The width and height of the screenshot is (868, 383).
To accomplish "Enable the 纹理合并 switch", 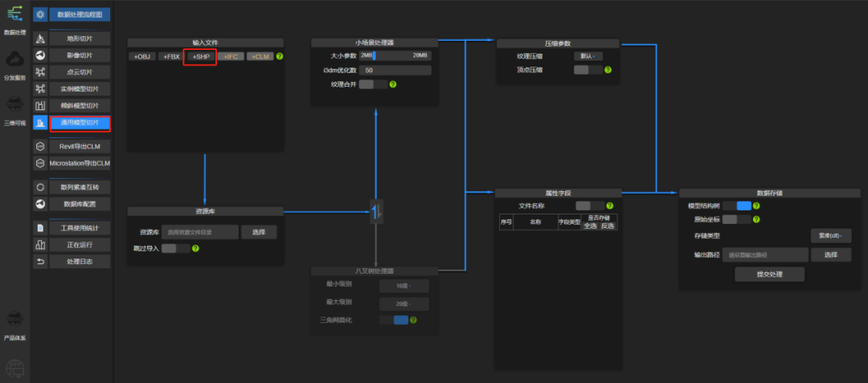I will tap(374, 84).
